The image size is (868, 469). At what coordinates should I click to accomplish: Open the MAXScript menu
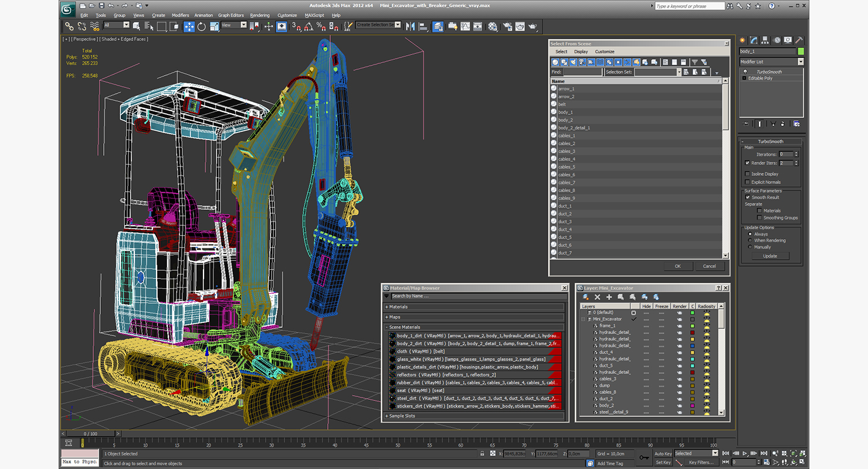[314, 15]
